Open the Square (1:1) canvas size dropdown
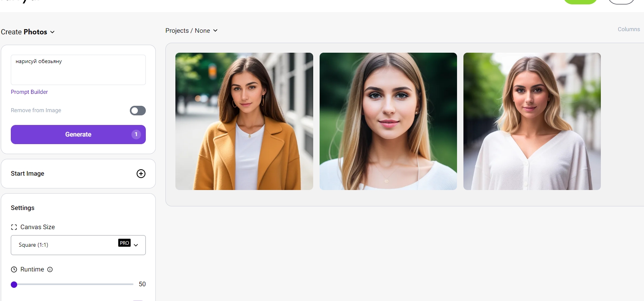Image resolution: width=644 pixels, height=301 pixels. pyautogui.click(x=78, y=245)
